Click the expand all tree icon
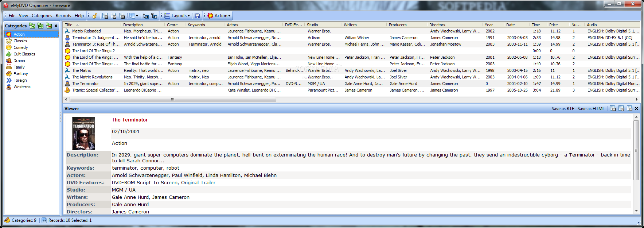The width and height of the screenshot is (644, 228). (146, 16)
